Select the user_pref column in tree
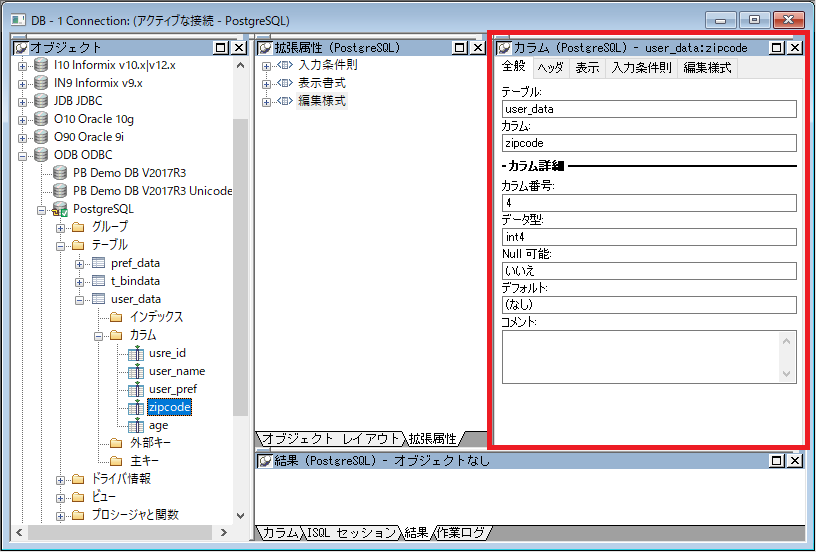 [x=173, y=389]
